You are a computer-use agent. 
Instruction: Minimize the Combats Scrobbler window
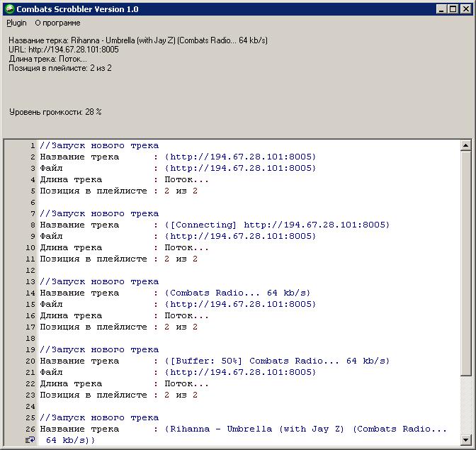point(441,9)
